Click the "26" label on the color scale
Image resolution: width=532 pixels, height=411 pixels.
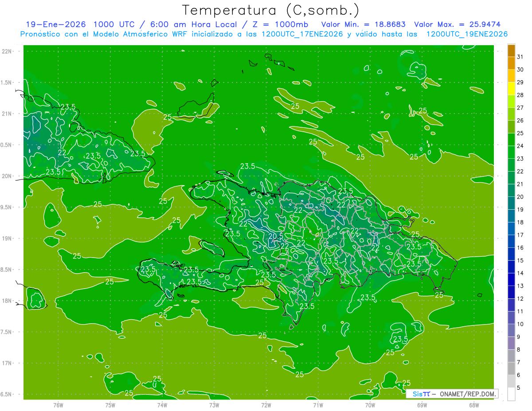[x=520, y=120]
